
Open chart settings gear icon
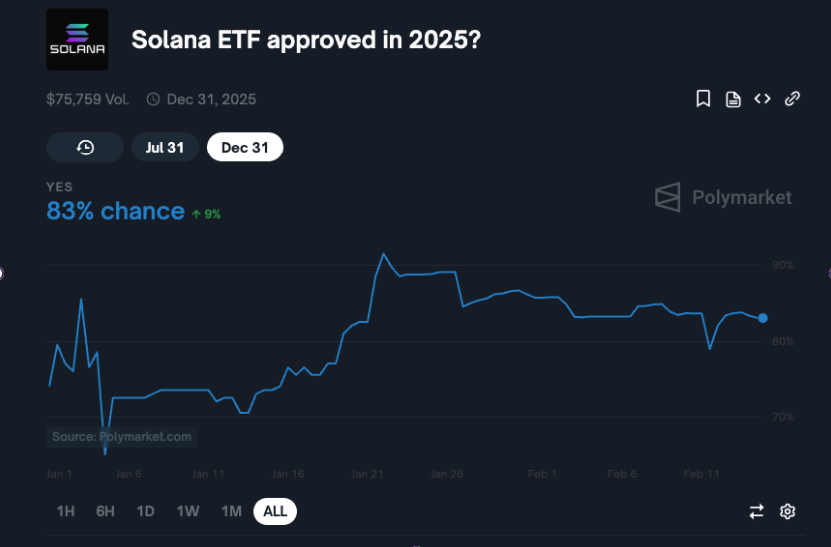tap(787, 511)
